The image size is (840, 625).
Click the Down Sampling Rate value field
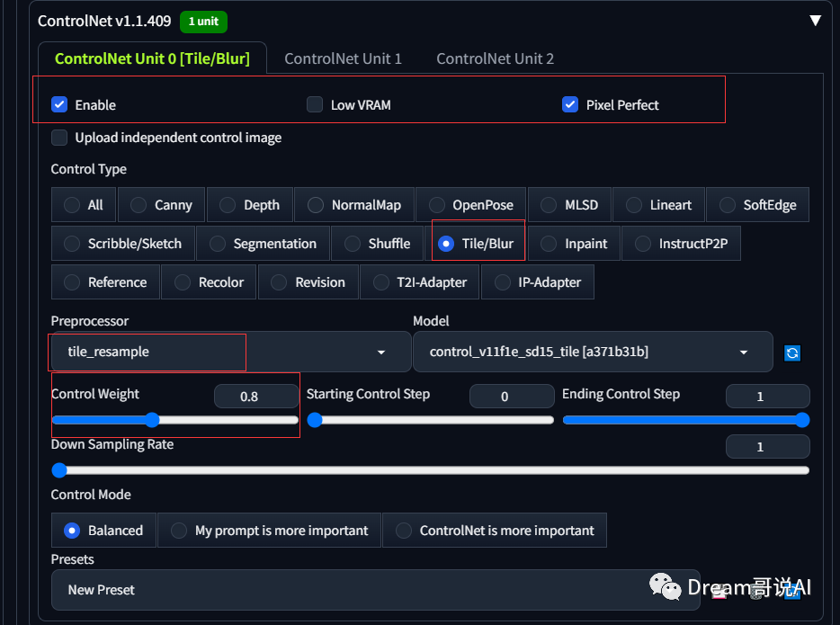coord(768,447)
